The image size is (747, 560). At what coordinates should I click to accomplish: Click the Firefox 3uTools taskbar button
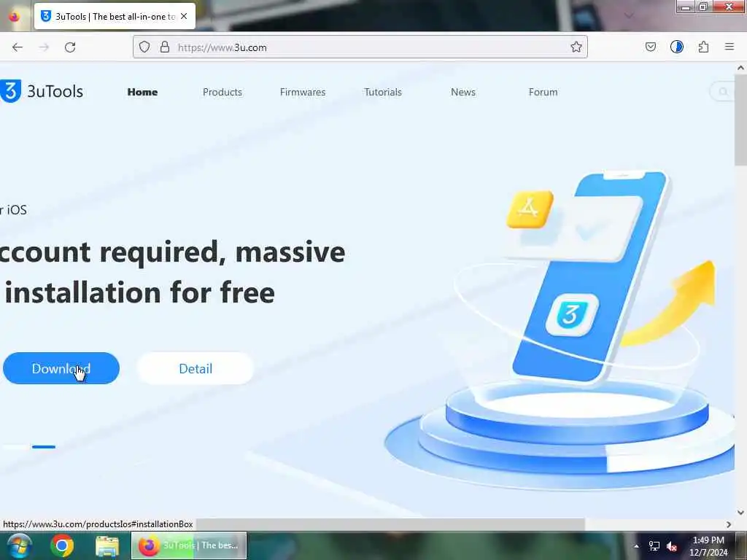click(x=189, y=545)
